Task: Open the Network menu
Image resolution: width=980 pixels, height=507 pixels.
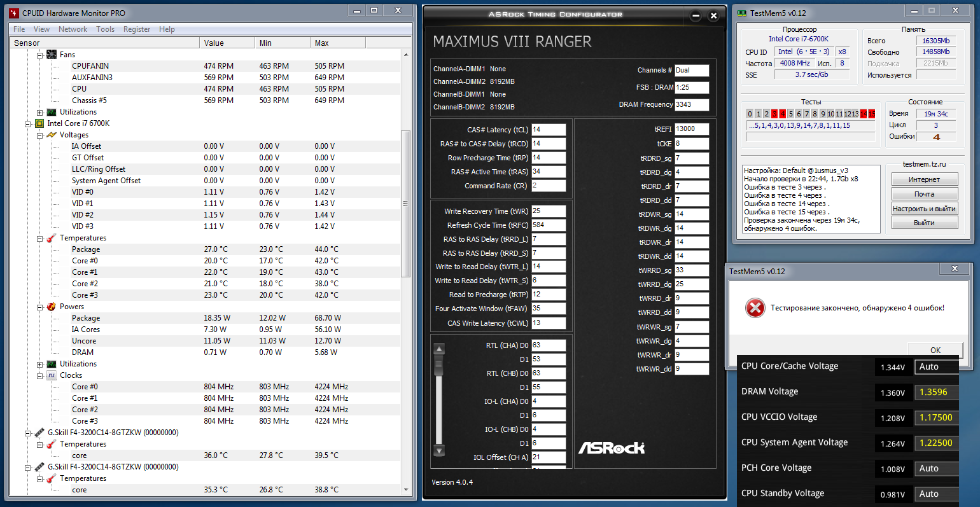Action: click(73, 29)
